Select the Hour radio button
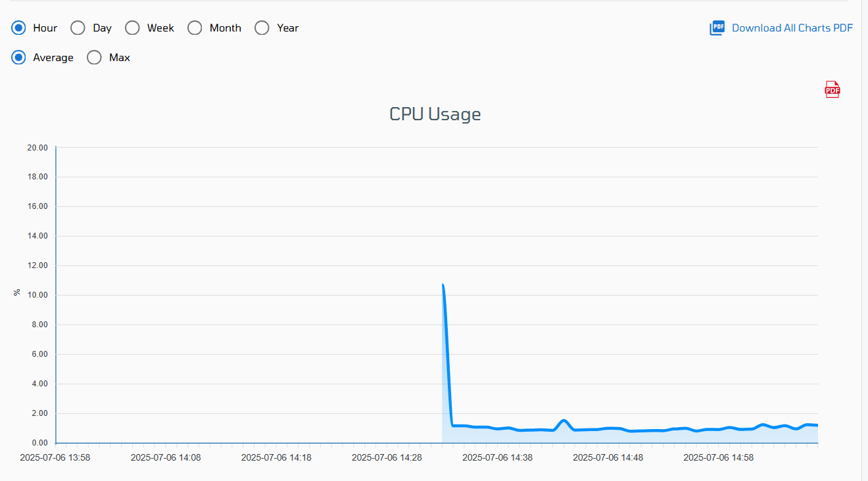The width and height of the screenshot is (868, 481). [x=18, y=28]
